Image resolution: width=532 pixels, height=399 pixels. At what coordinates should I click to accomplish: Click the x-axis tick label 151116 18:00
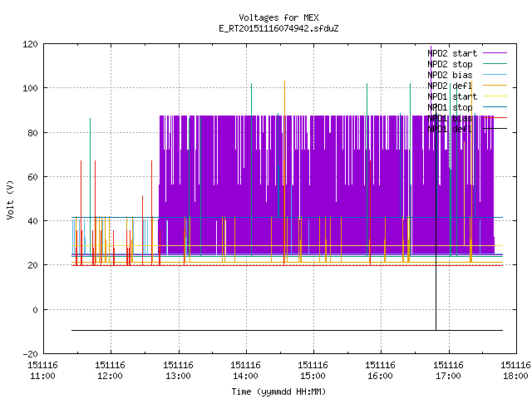click(x=515, y=371)
